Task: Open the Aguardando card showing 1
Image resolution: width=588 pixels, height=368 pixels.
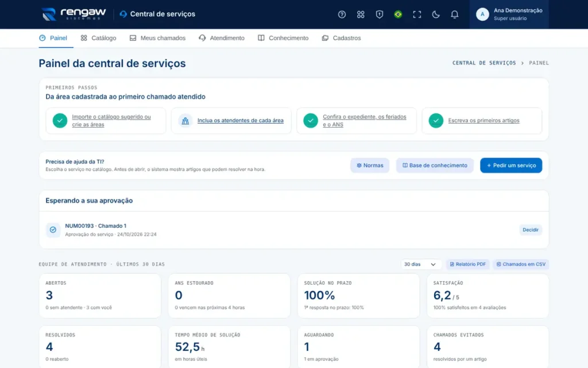Action: [x=358, y=347]
